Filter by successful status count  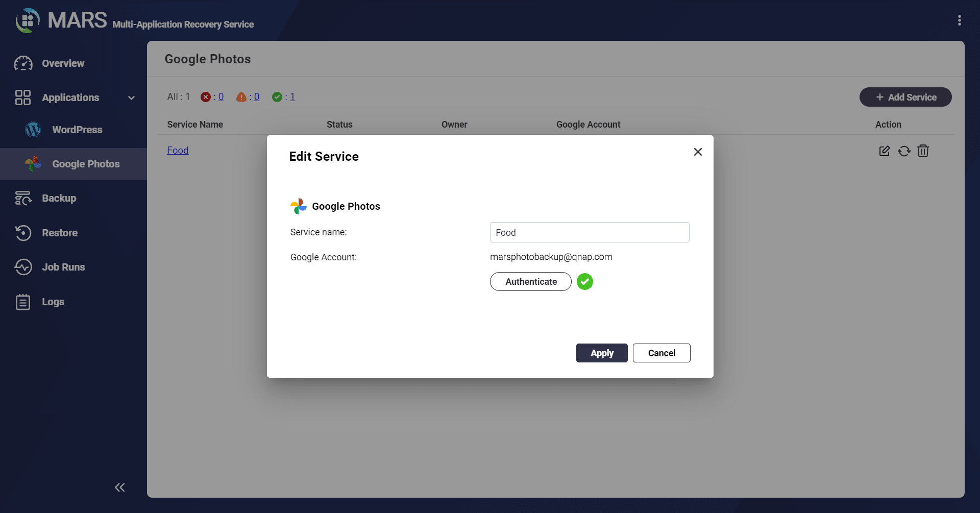click(284, 97)
